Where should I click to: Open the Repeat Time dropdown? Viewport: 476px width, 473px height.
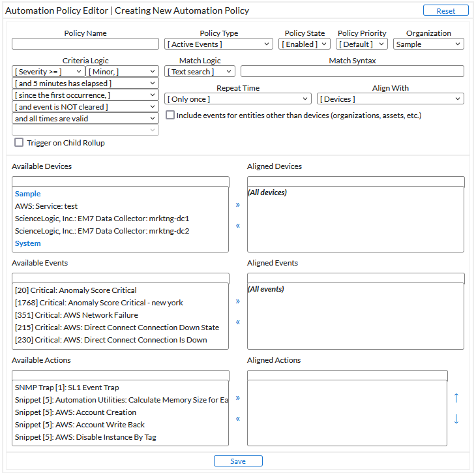[237, 99]
